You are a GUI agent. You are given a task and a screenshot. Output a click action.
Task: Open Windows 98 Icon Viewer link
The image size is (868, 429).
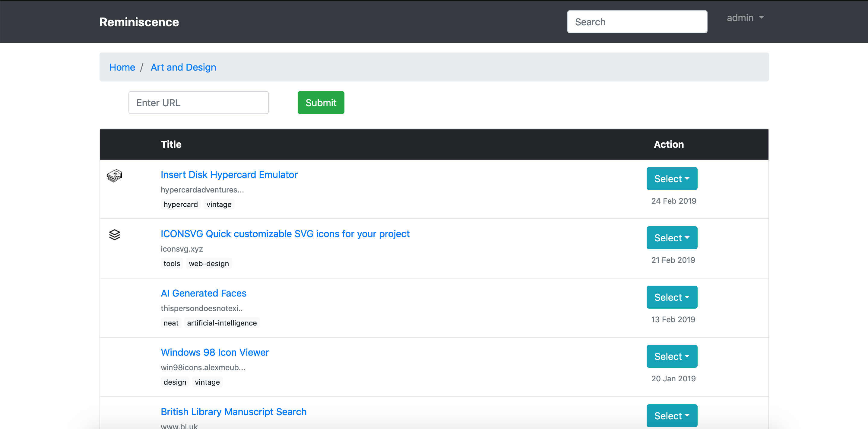(215, 352)
